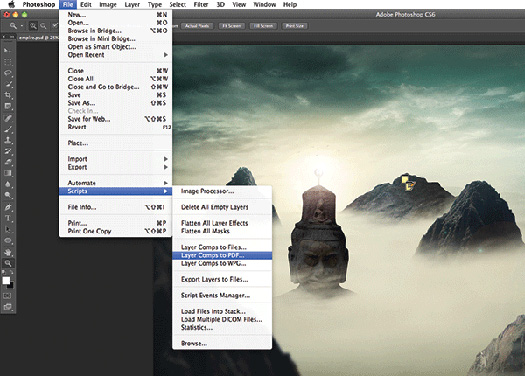Viewport: 525px width, 376px height.
Task: Select the Type tool
Action: (x=7, y=218)
